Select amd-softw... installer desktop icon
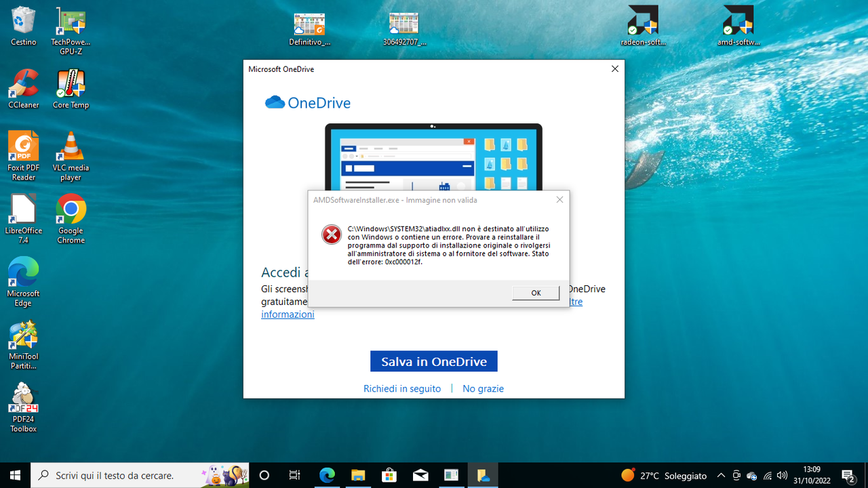 (738, 26)
